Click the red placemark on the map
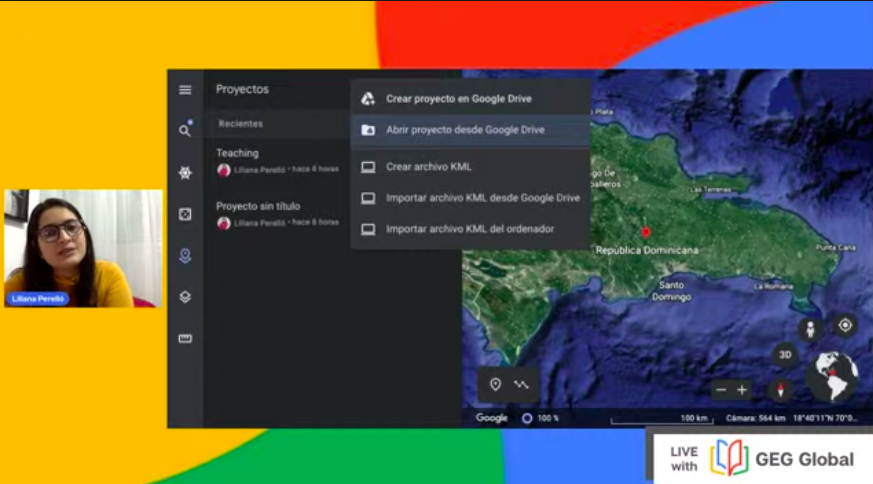Image resolution: width=873 pixels, height=484 pixels. (645, 232)
